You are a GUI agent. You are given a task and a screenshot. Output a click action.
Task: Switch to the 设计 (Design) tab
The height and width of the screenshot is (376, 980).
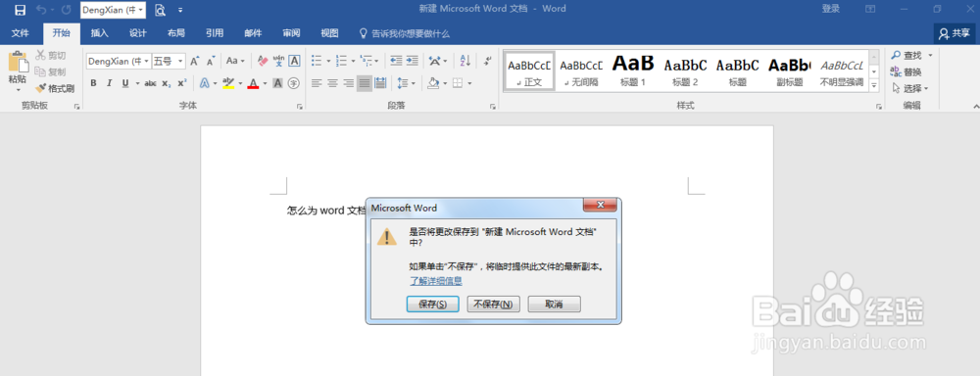tap(138, 33)
